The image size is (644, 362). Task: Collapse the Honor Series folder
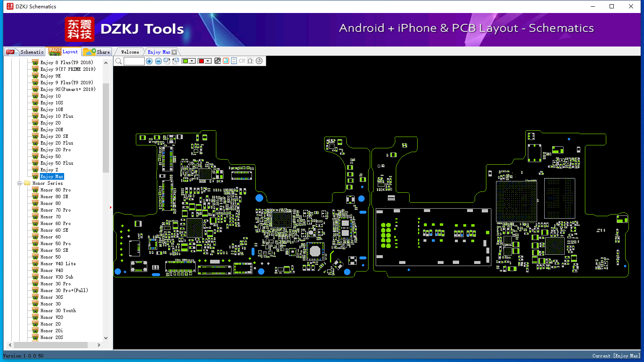point(20,183)
